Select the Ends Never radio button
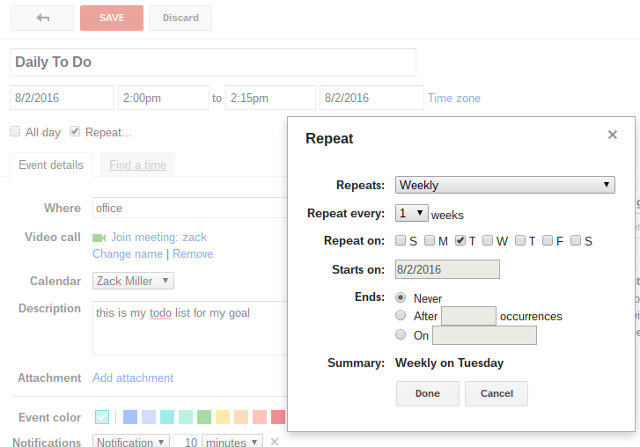Screen dimensions: 640x447 pyautogui.click(x=401, y=298)
